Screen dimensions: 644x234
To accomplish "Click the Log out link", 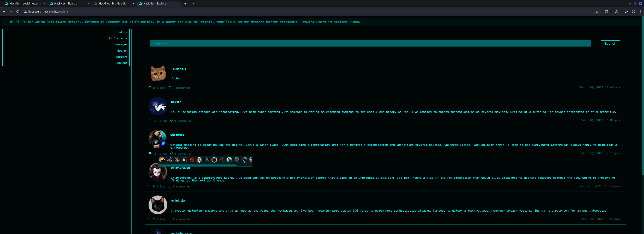I will click(x=121, y=63).
